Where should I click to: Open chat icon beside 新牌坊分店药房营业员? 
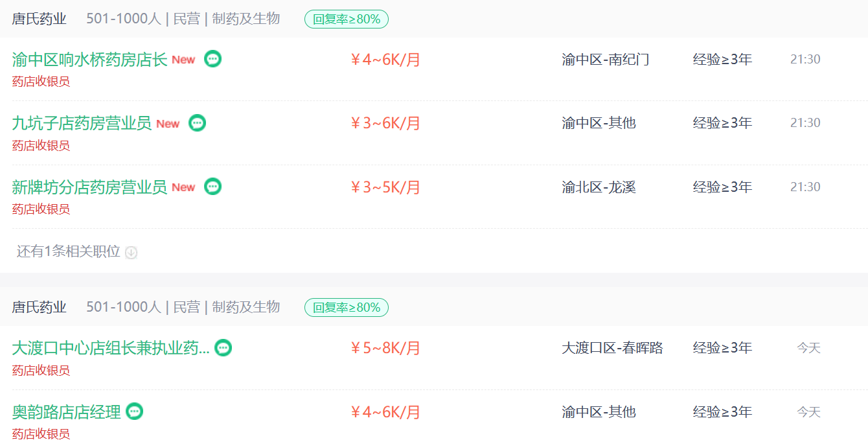(212, 187)
